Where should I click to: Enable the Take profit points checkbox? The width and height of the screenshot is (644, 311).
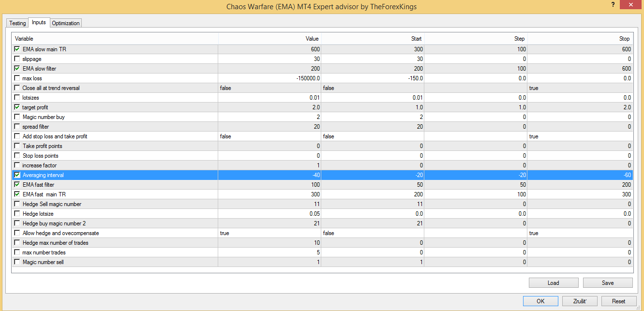(17, 146)
